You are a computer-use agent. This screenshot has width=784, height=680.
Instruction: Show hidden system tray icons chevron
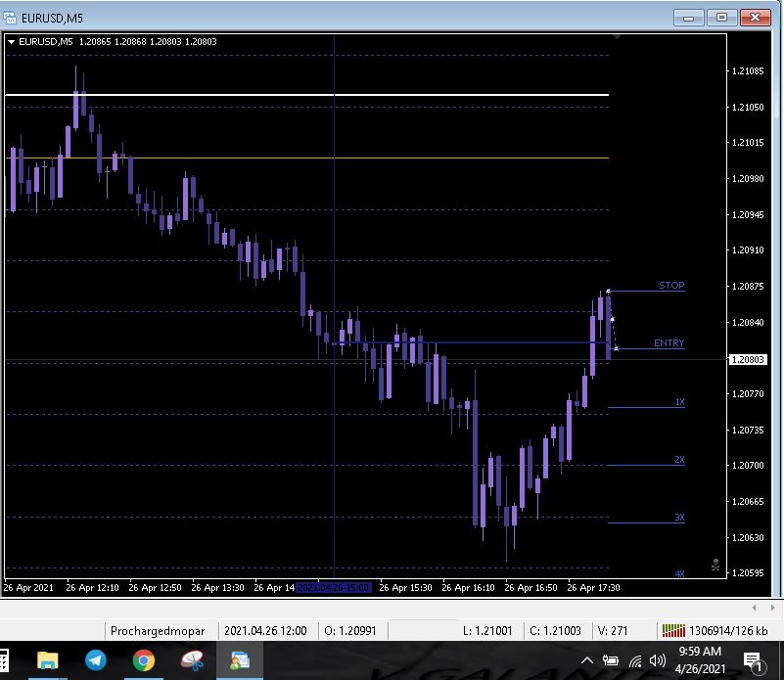tap(587, 660)
